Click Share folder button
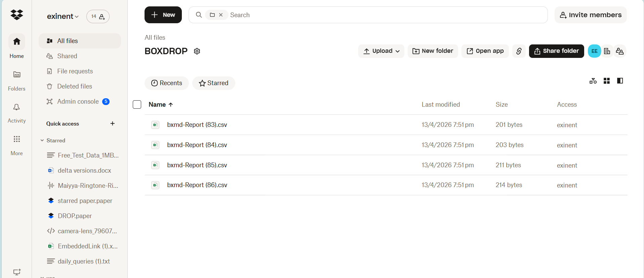The width and height of the screenshot is (644, 278). point(556,51)
